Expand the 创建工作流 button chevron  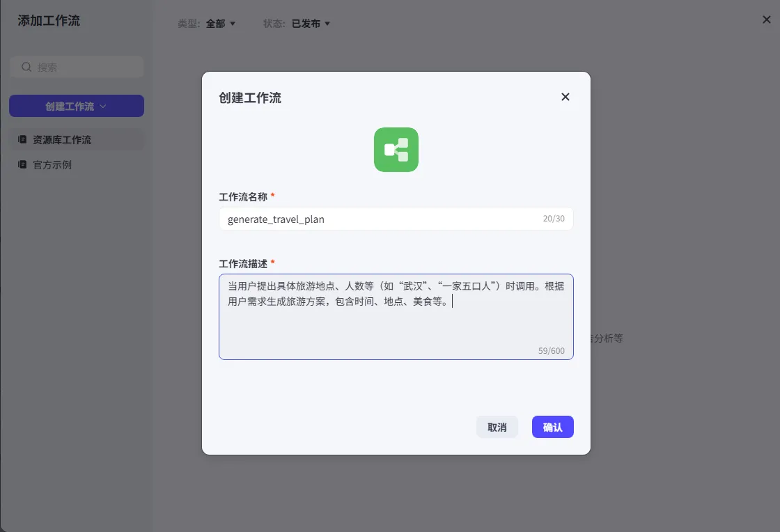click(x=103, y=106)
